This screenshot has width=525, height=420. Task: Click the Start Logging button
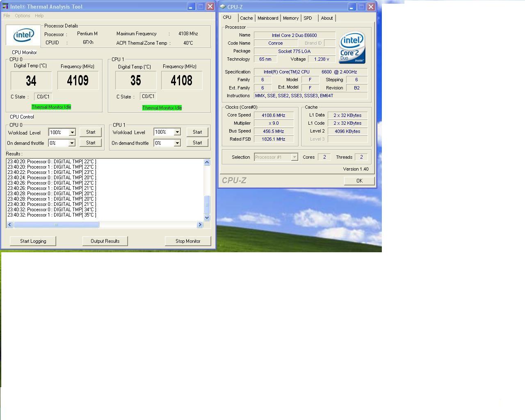(33, 241)
